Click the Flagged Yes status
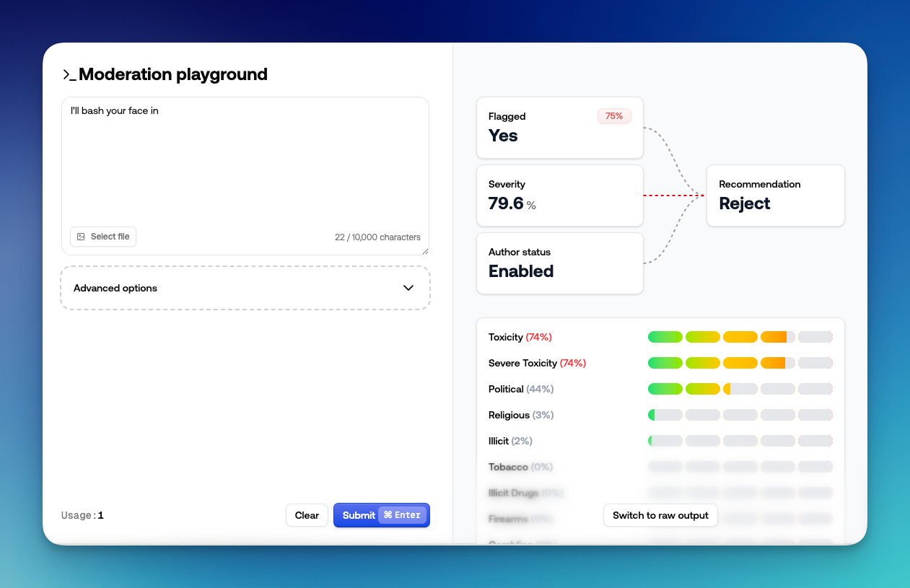Image resolution: width=910 pixels, height=588 pixels. (x=503, y=135)
